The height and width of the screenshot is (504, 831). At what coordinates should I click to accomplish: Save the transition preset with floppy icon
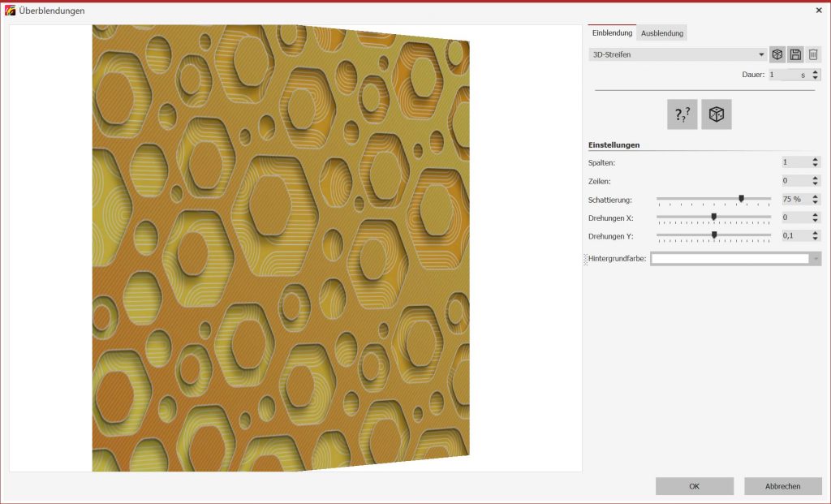click(795, 54)
